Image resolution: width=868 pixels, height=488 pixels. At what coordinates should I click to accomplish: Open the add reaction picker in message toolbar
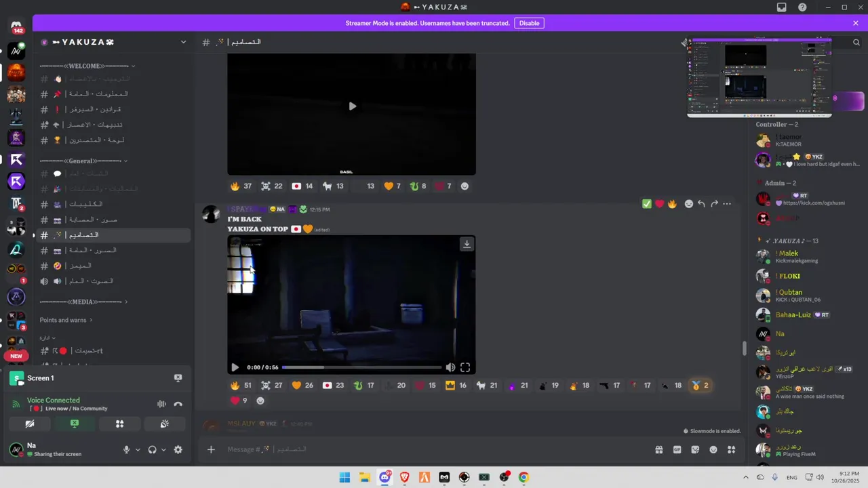coord(689,203)
